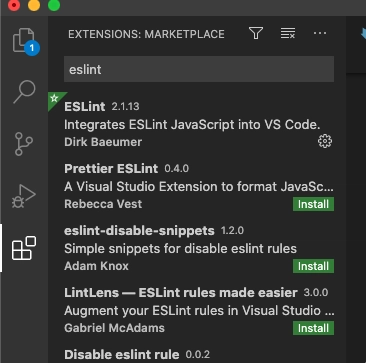Click the filter extensions funnel icon

tap(256, 33)
